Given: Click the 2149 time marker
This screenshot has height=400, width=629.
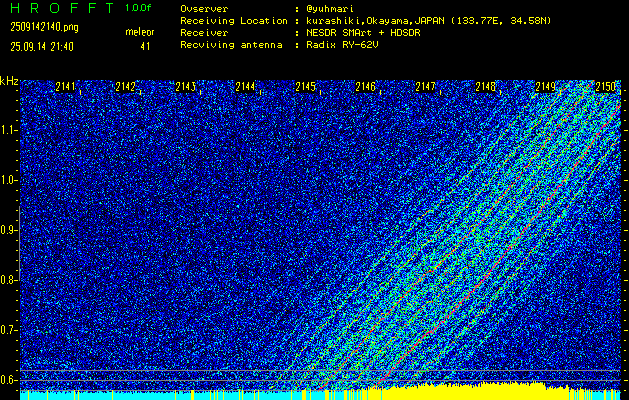Looking at the screenshot, I should coord(546,86).
